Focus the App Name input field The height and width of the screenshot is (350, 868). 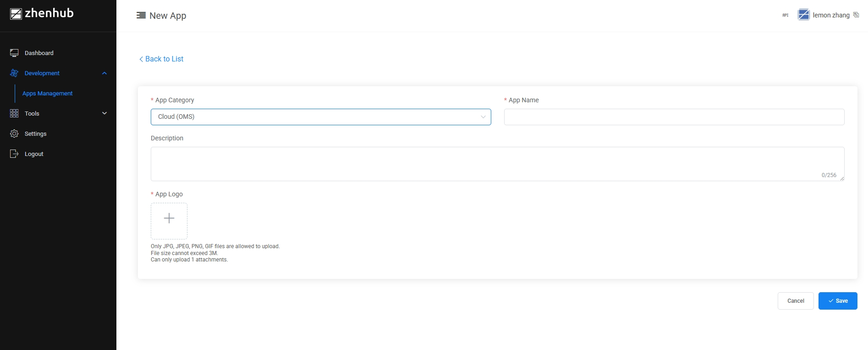point(674,117)
